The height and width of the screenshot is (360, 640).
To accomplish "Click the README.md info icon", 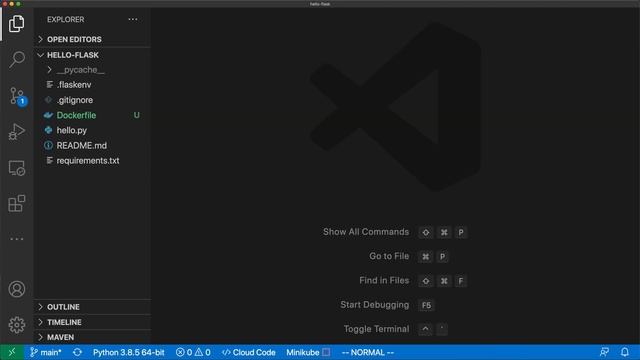I will point(48,145).
